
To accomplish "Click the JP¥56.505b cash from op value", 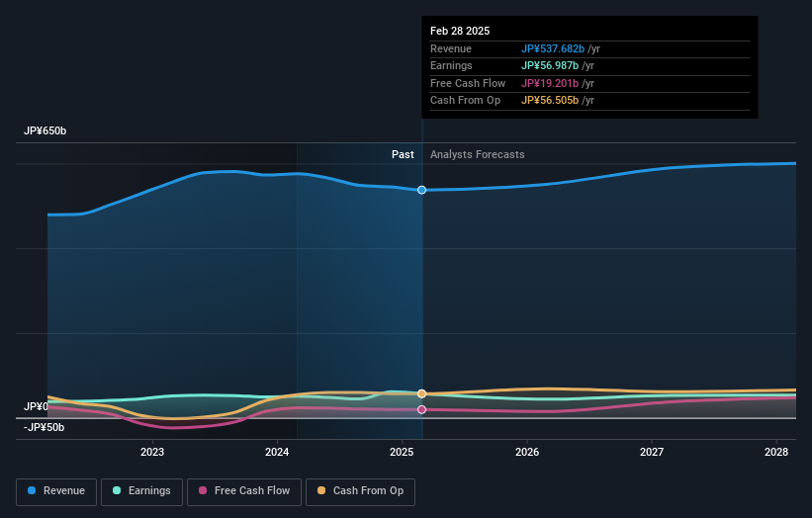I will (550, 101).
